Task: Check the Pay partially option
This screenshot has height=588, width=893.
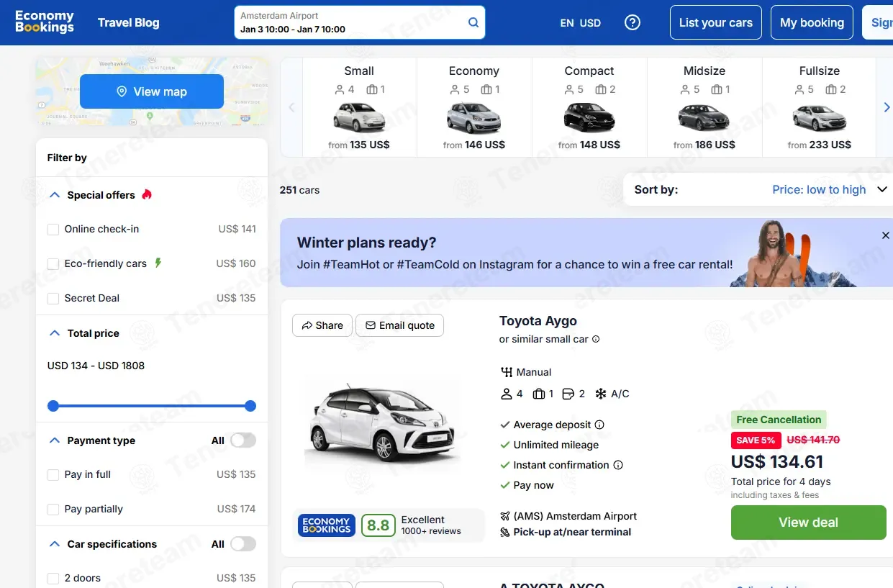Action: 53,510
